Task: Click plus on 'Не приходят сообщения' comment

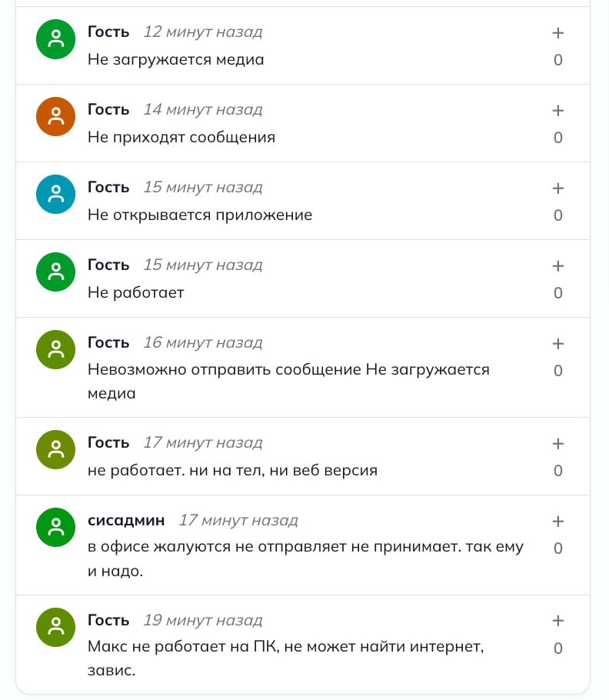Action: coord(558,111)
